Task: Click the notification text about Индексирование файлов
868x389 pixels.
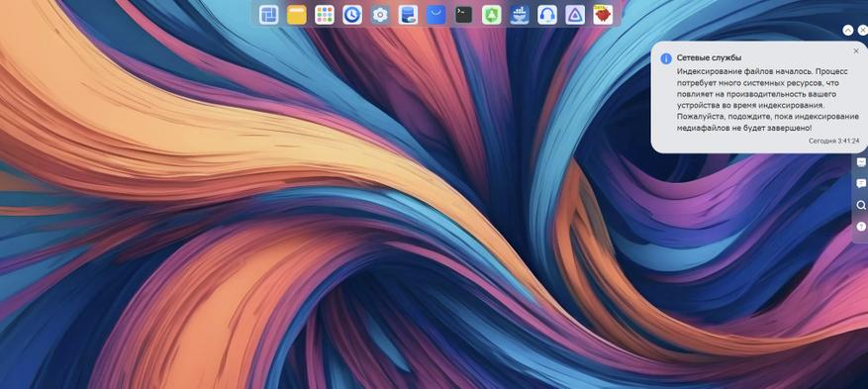Action: (768, 100)
